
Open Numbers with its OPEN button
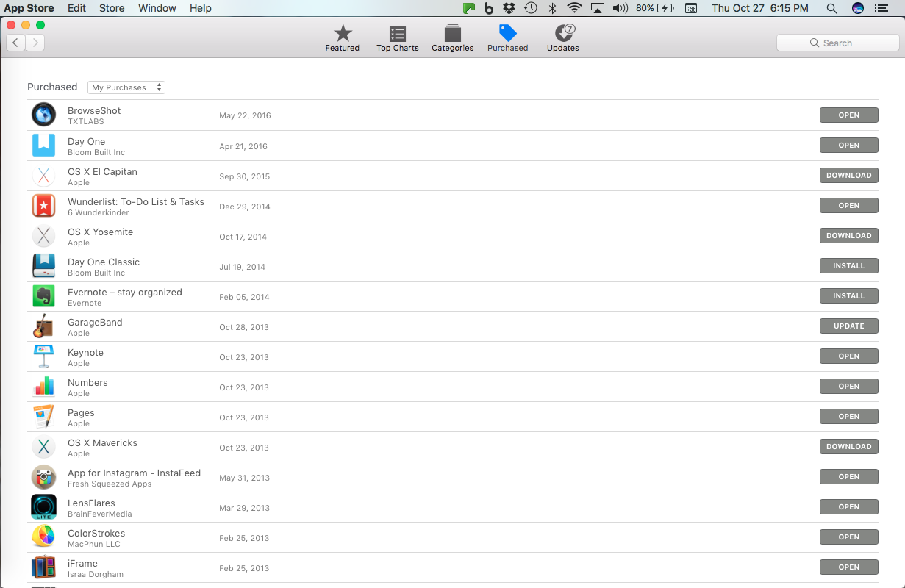pos(848,386)
